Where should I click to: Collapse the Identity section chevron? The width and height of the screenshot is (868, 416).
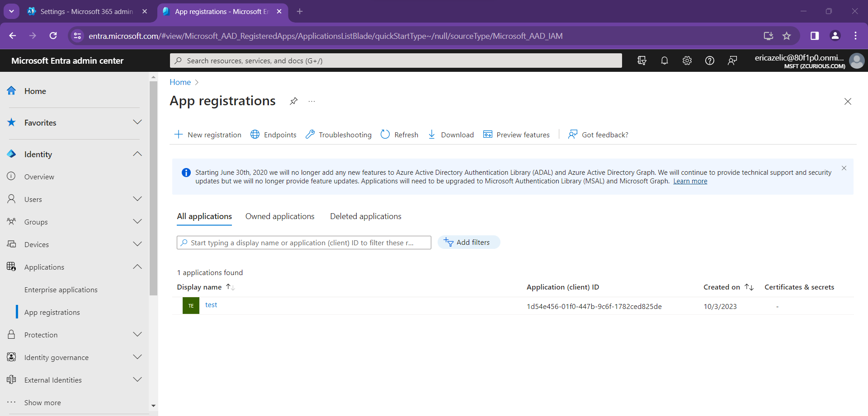137,154
